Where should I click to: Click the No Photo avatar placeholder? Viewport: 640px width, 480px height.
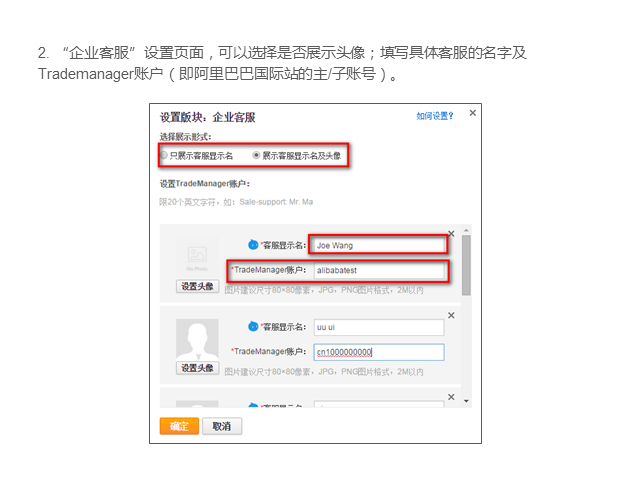tap(197, 258)
